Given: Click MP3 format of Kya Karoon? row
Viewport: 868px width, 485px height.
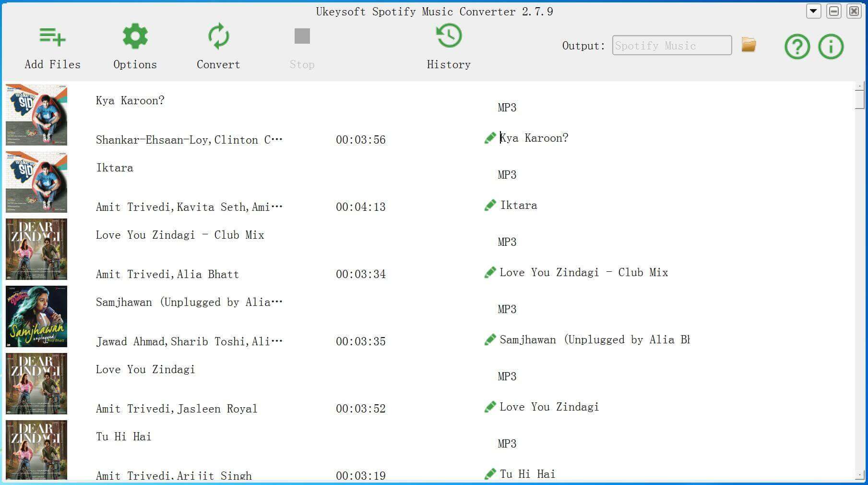Looking at the screenshot, I should click(x=507, y=108).
